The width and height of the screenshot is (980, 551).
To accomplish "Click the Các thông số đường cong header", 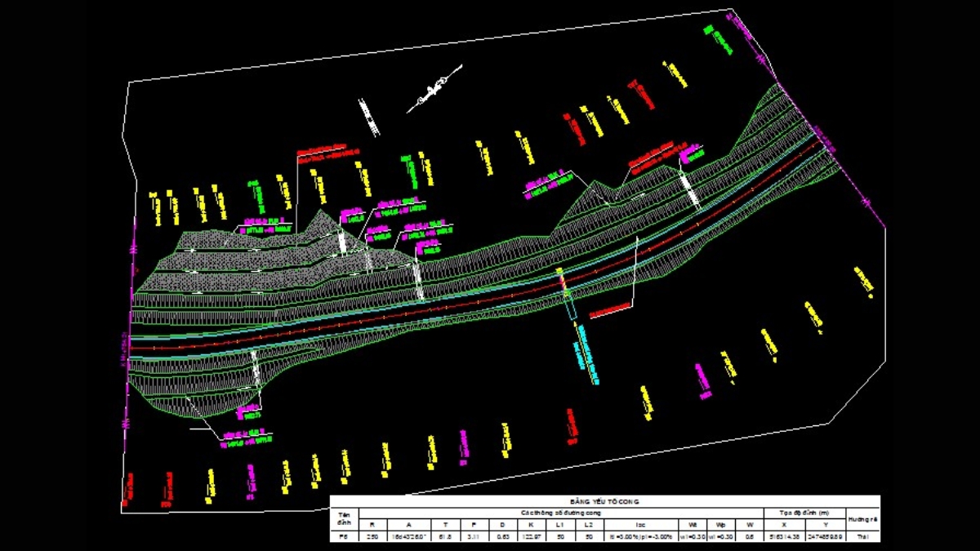I will pyautogui.click(x=560, y=512).
